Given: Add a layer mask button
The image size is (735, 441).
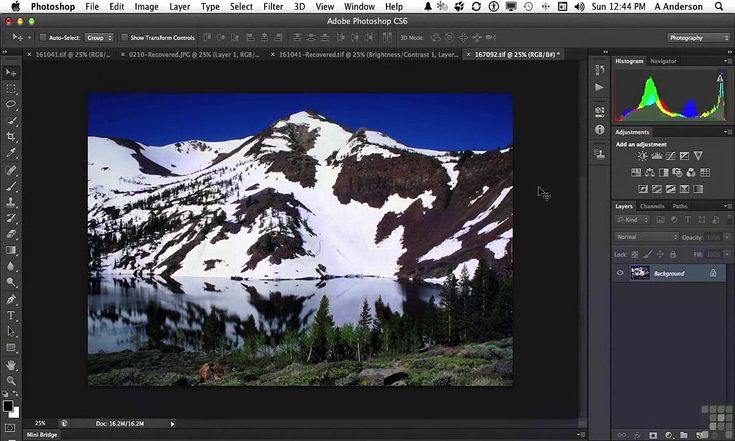Looking at the screenshot, I should click(653, 435).
